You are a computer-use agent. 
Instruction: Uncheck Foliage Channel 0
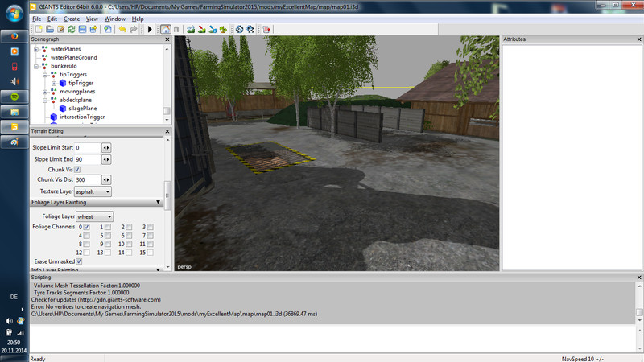point(87,227)
